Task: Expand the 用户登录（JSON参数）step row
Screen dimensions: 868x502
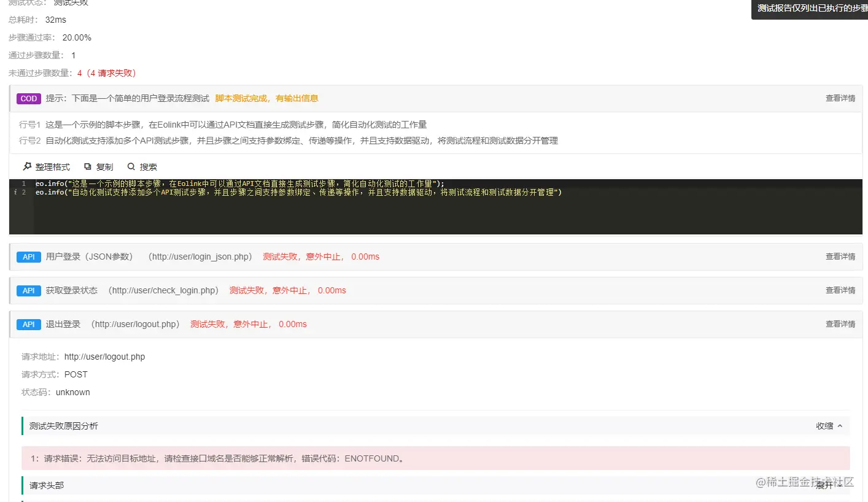Action: 436,257
